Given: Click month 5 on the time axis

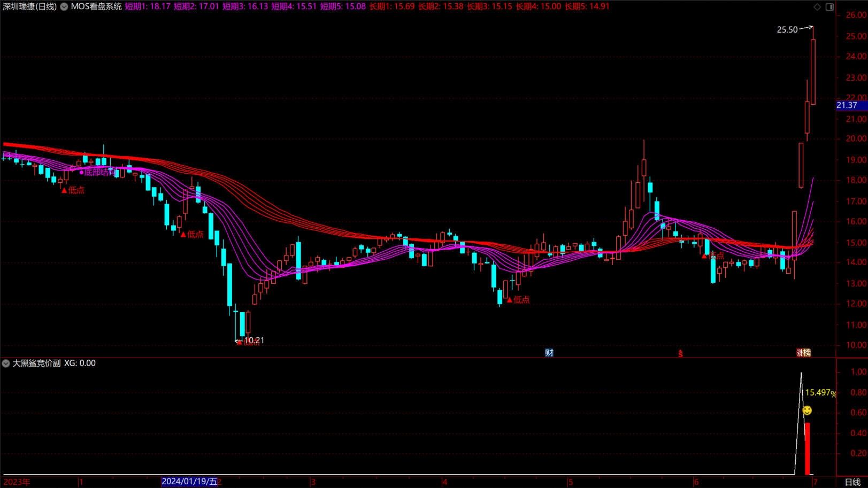Looking at the screenshot, I should (x=571, y=482).
